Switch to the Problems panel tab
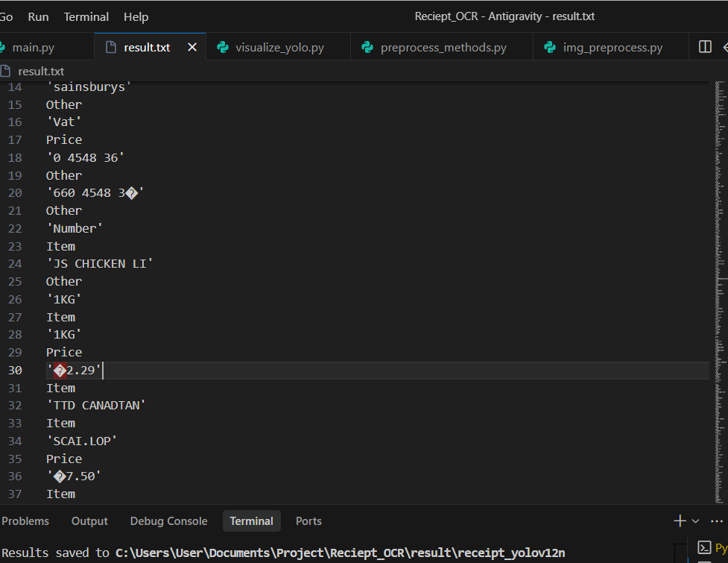Viewport: 728px width, 563px height. 25,521
